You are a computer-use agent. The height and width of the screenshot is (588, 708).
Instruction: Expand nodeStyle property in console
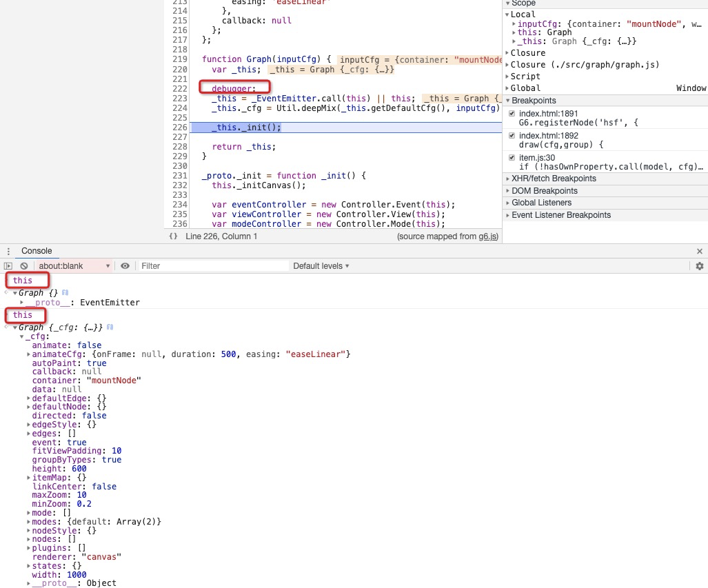pyautogui.click(x=28, y=531)
